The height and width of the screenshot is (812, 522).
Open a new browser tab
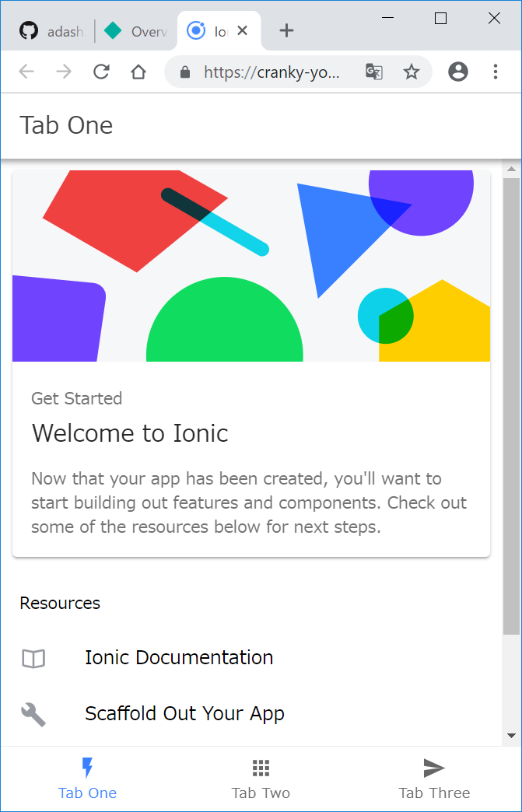pyautogui.click(x=286, y=30)
